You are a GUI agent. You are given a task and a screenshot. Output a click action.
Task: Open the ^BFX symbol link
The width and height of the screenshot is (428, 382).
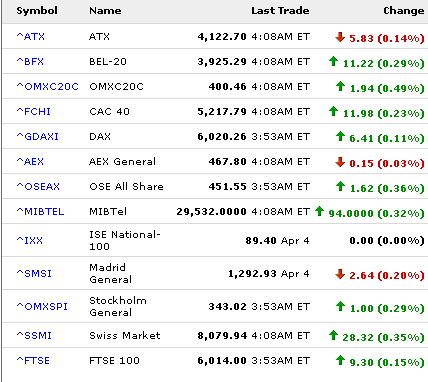click(x=30, y=61)
